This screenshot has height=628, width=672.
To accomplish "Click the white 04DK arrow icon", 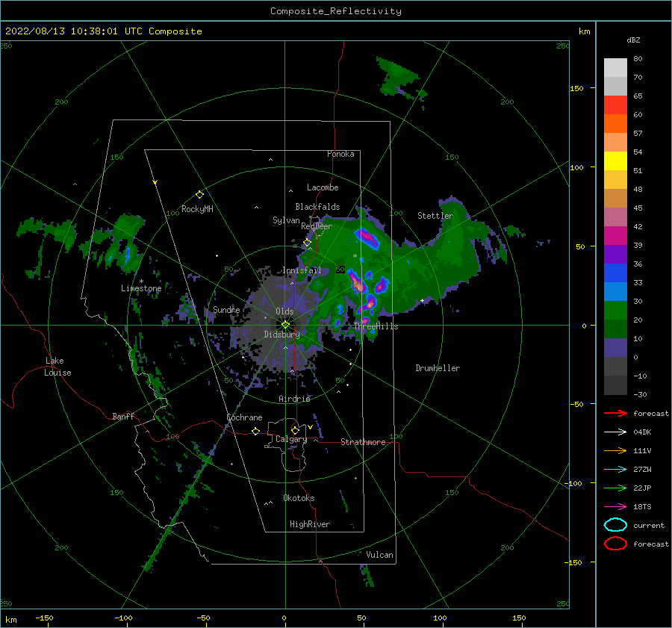I will point(615,432).
